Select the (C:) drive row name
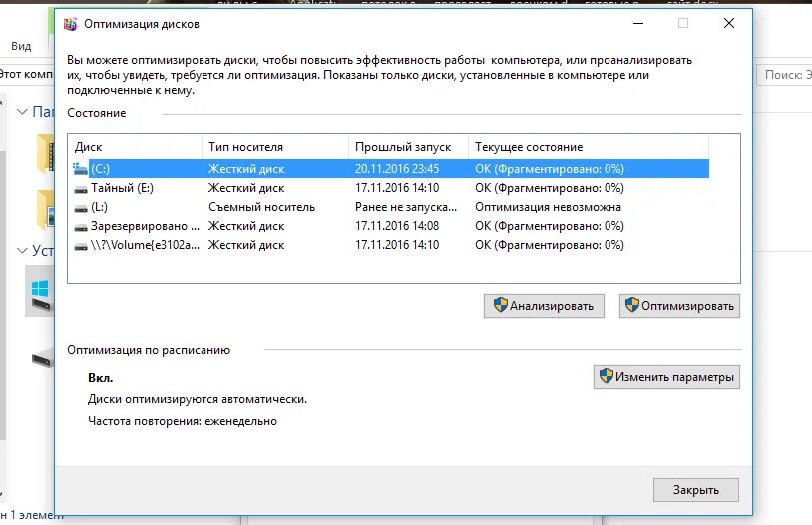812x525 pixels. 100,169
